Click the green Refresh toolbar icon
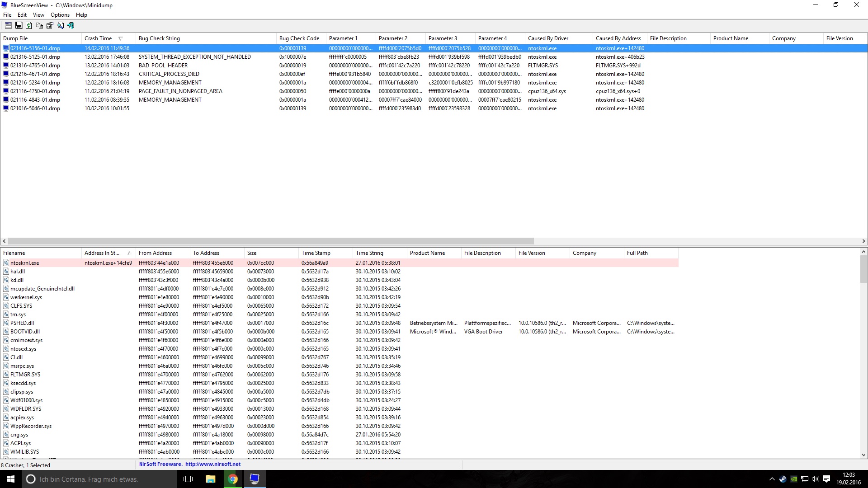Viewport: 868px width, 488px height. 29,25
